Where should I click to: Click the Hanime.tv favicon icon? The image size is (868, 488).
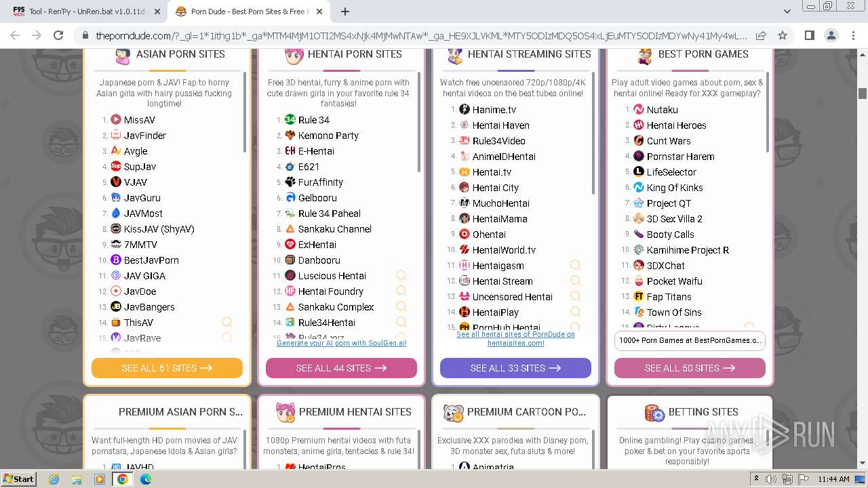point(465,109)
